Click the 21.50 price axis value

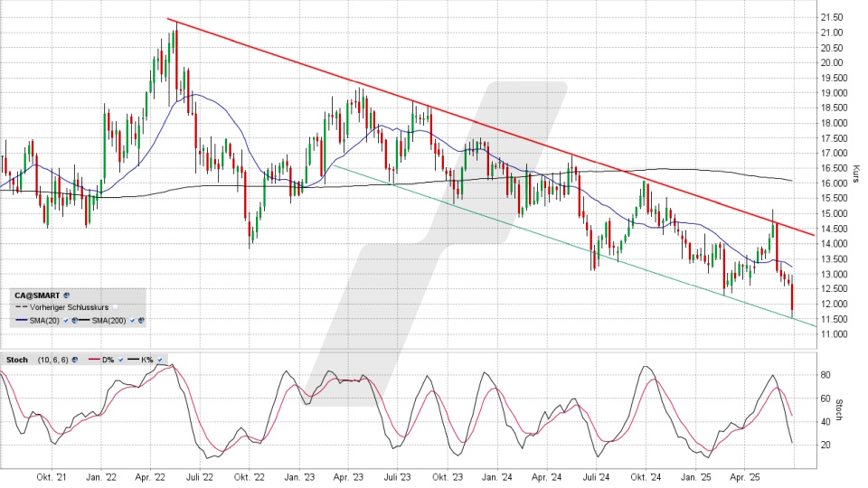(x=832, y=18)
